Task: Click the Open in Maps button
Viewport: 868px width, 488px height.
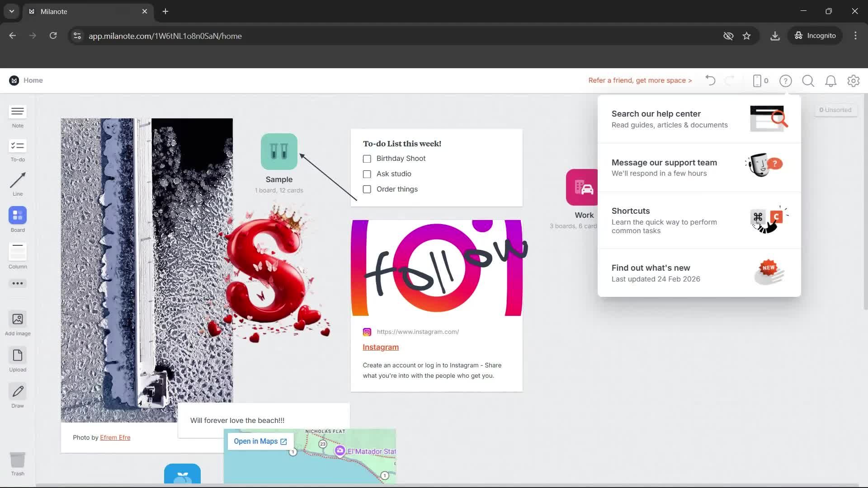Action: [x=260, y=441]
